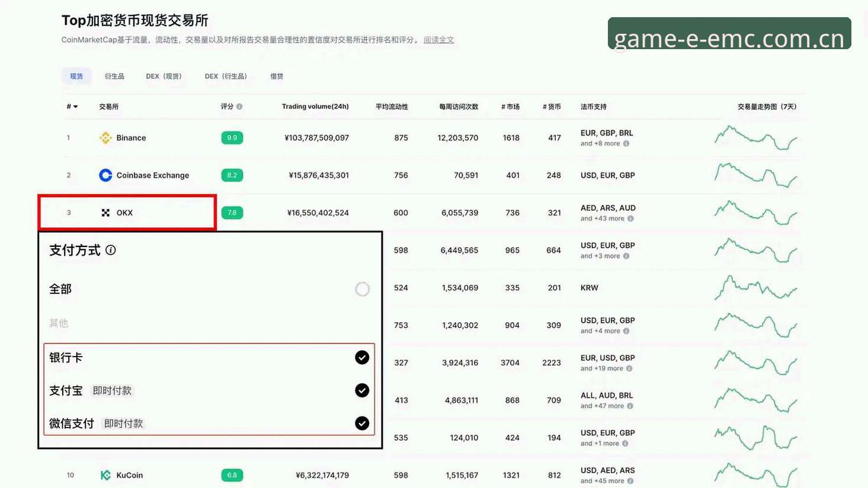The height and width of the screenshot is (488, 868).
Task: Click the 2223 currencies value
Action: pyautogui.click(x=552, y=362)
